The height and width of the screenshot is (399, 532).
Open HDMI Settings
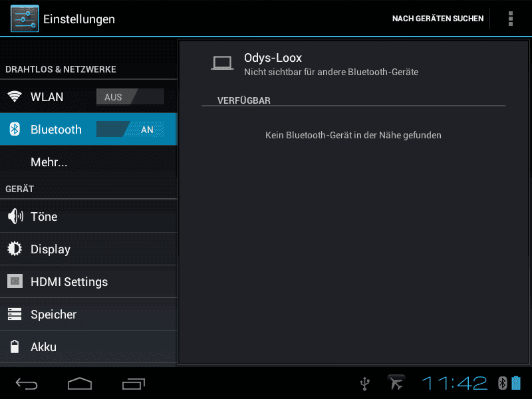[88, 281]
